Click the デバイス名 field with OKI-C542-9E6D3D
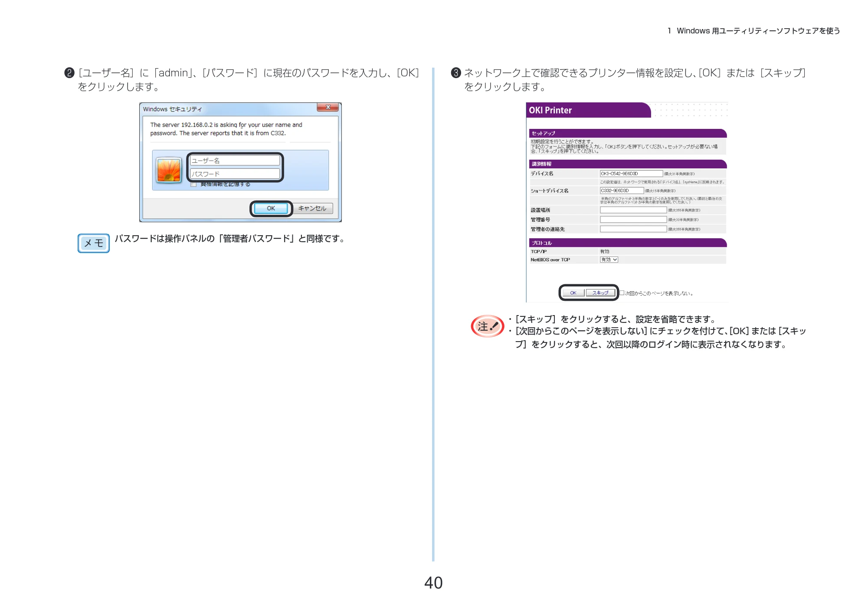Viewport: 868px width, 615px height. coord(631,174)
